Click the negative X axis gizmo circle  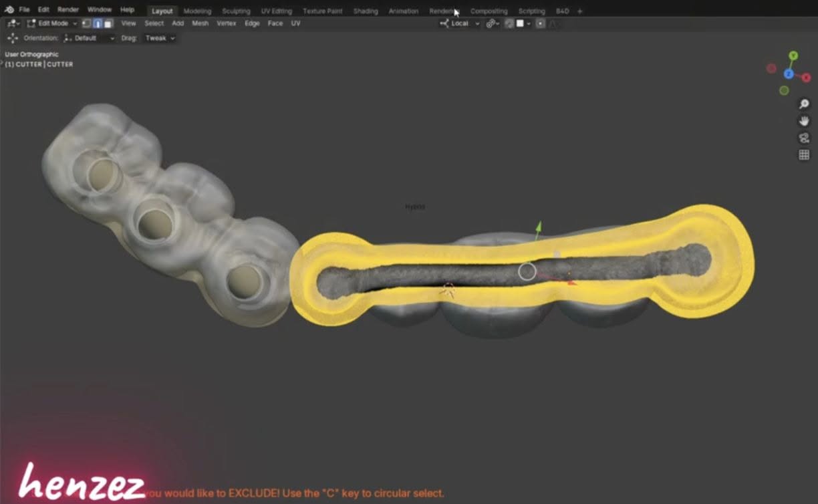pyautogui.click(x=771, y=68)
